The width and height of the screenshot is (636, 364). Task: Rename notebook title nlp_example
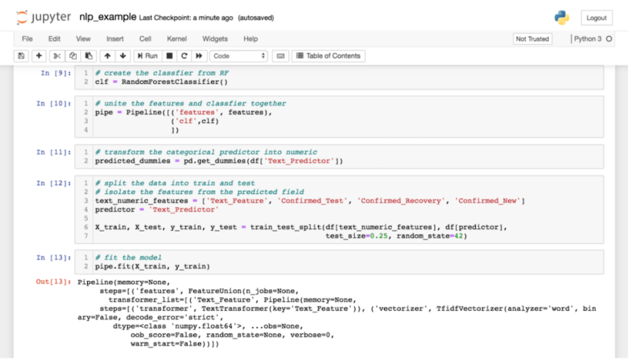point(108,17)
